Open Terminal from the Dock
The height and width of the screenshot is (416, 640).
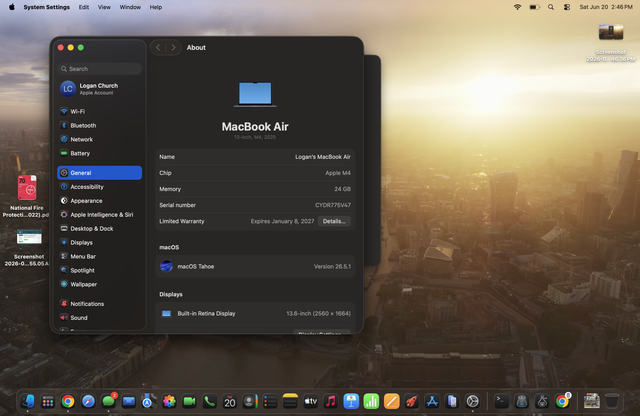502,401
